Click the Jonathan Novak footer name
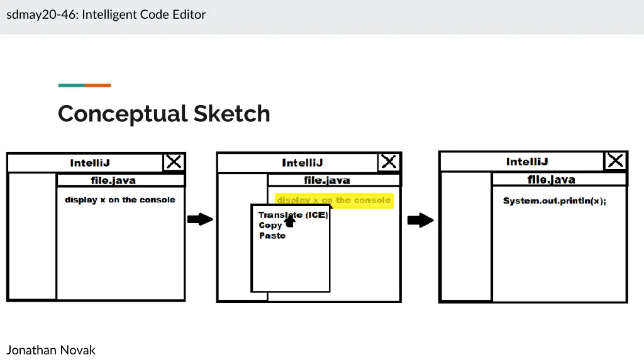644x362 pixels. coord(51,350)
